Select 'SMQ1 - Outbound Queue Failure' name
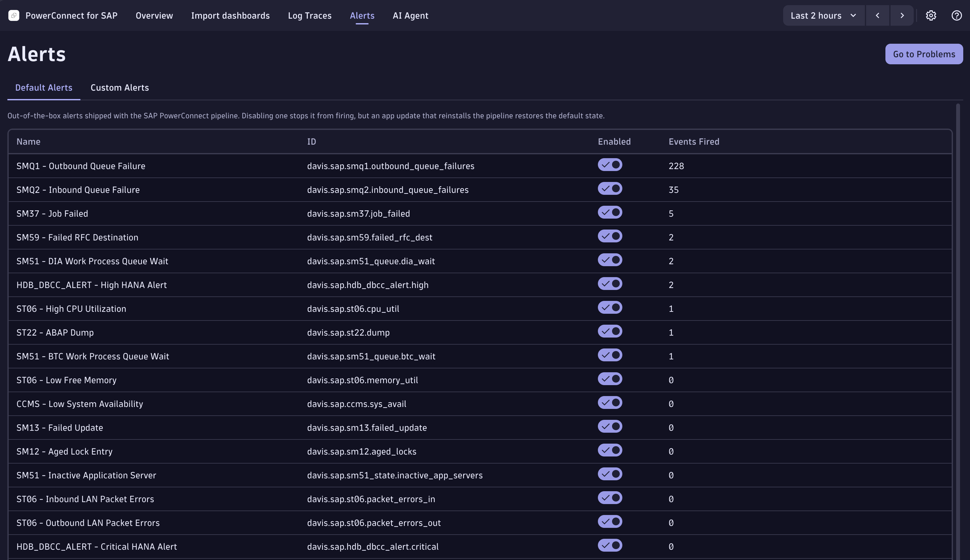 point(81,166)
